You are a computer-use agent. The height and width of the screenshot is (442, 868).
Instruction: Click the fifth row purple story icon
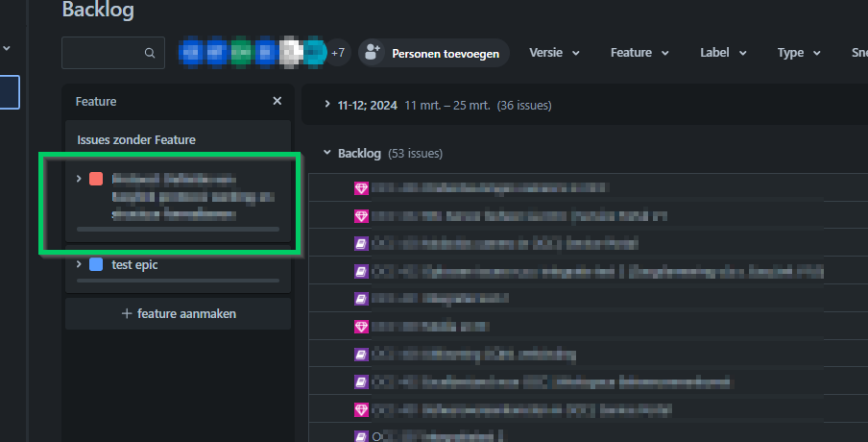coord(361,299)
